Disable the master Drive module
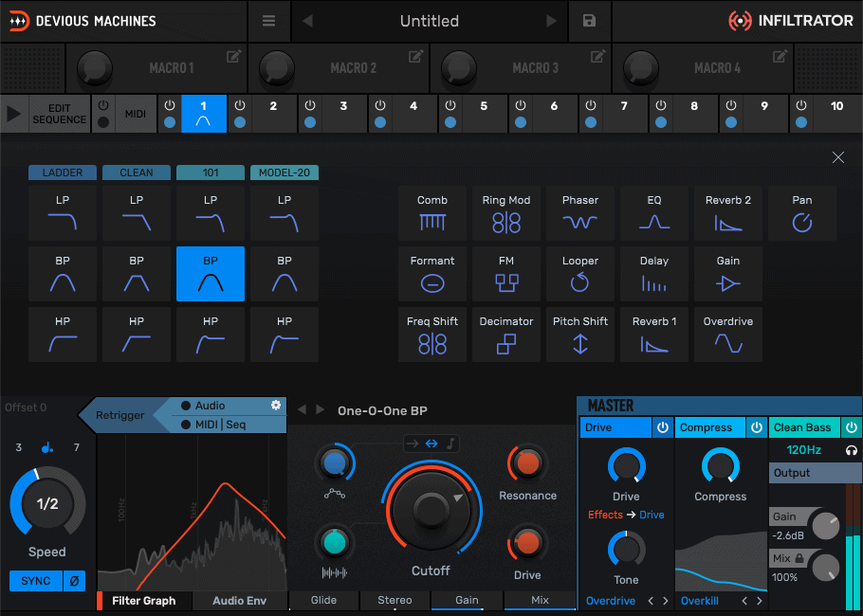This screenshot has width=863, height=616. tap(663, 427)
